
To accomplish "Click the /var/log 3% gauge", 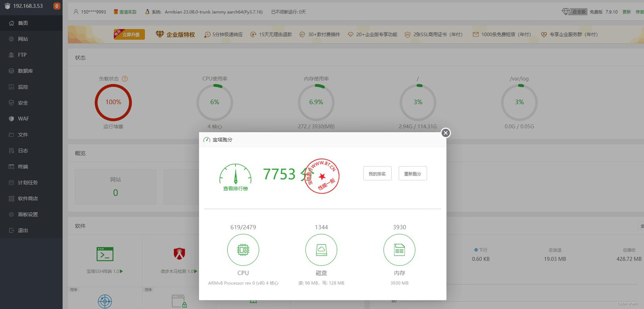I will click(x=519, y=102).
